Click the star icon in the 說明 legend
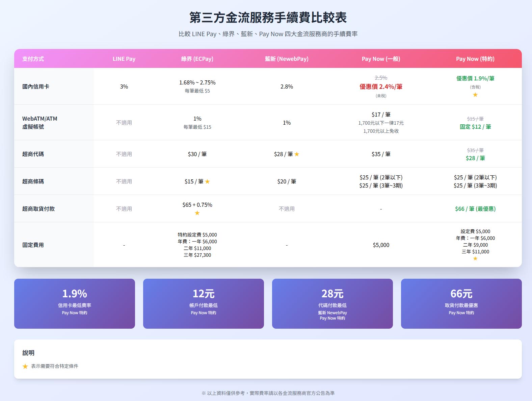 [25, 366]
